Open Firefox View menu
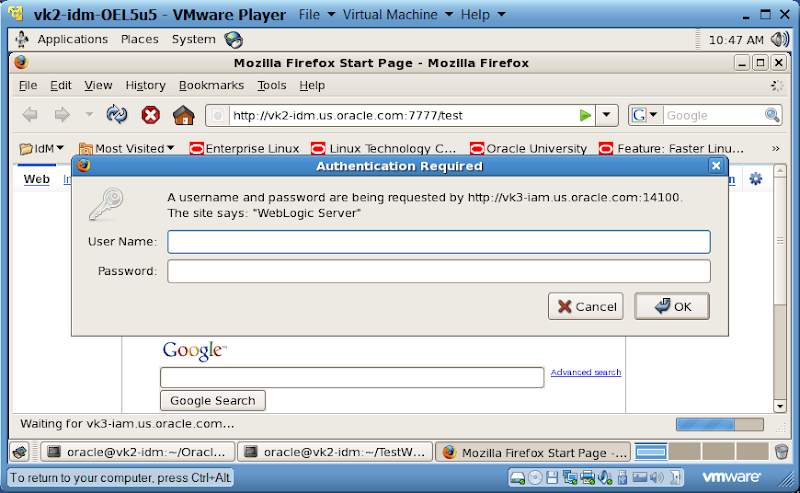The width and height of the screenshot is (800, 493). point(98,85)
